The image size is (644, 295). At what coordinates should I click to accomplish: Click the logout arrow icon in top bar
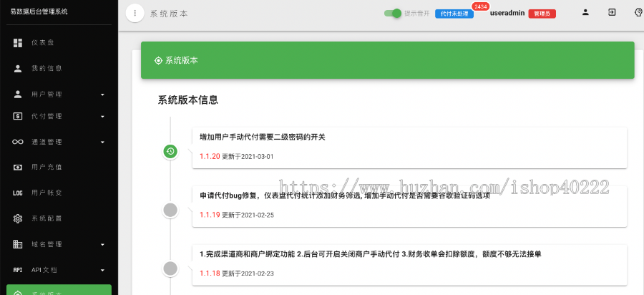612,12
